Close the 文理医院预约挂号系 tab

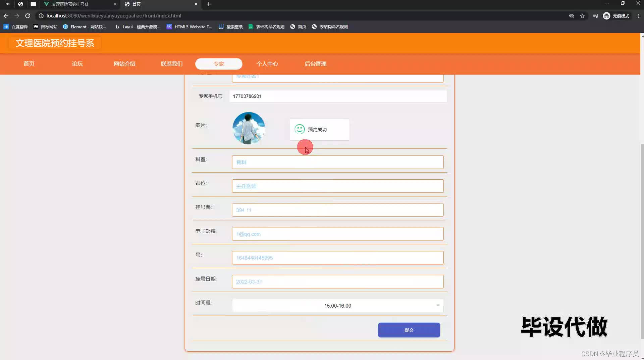point(115,4)
